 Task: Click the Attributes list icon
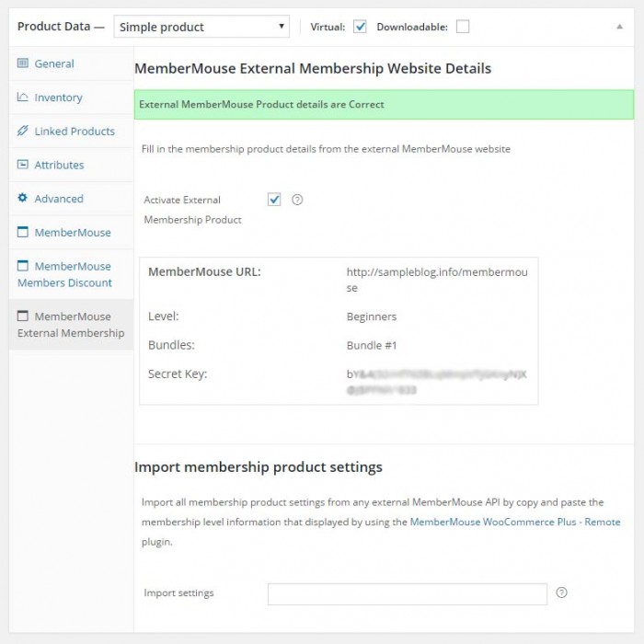[23, 166]
